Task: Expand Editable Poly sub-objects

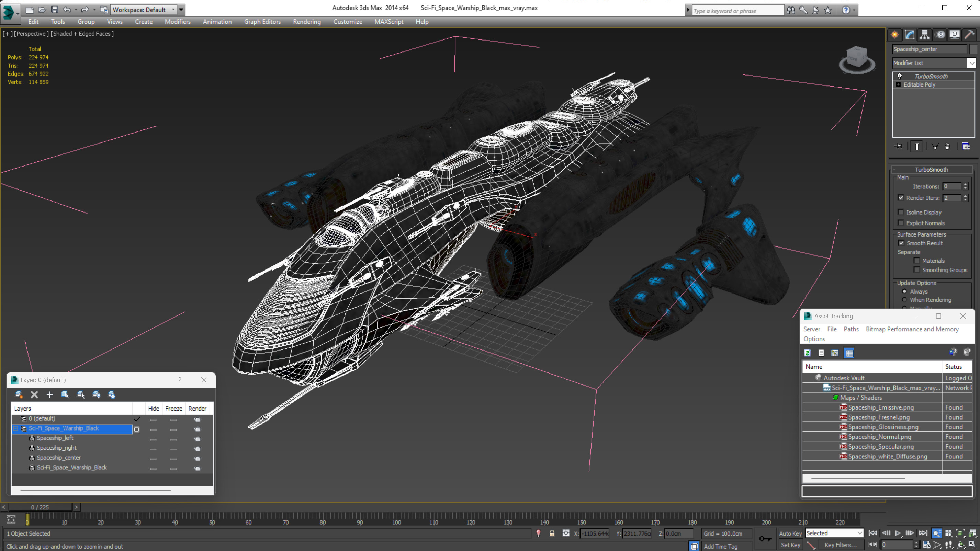Action: [x=899, y=84]
